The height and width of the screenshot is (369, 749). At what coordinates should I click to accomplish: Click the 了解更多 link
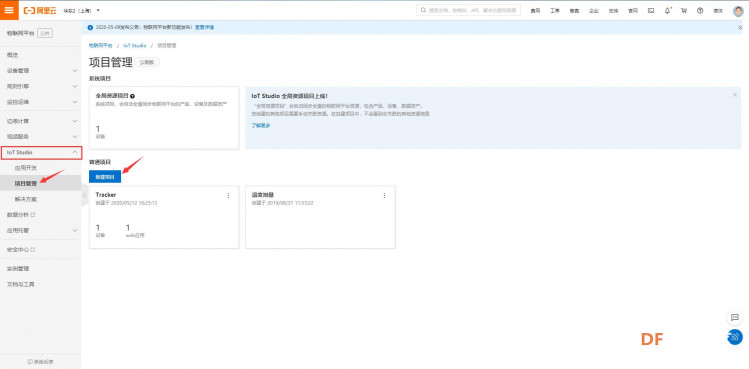click(261, 126)
